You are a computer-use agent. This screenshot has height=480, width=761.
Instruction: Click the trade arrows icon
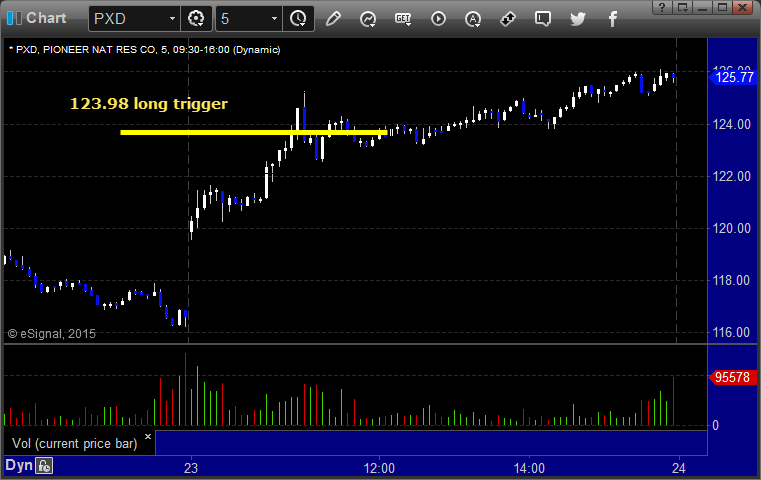[x=508, y=19]
